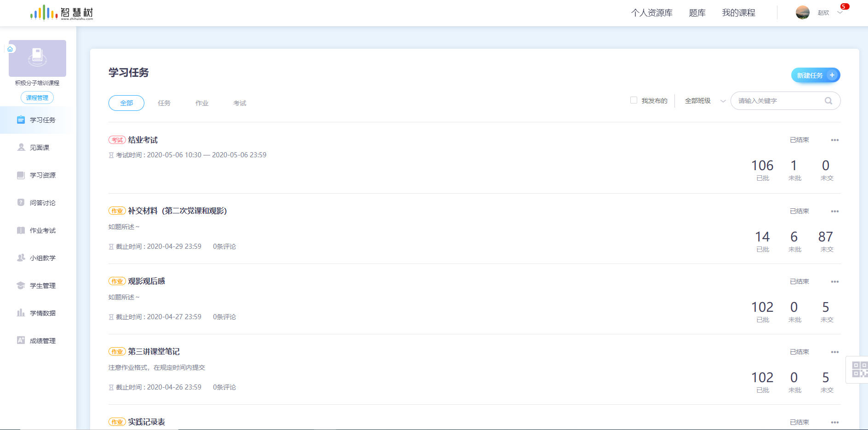This screenshot has width=868, height=430.
Task: Open 学习资源 in the sidebar
Action: coord(42,175)
